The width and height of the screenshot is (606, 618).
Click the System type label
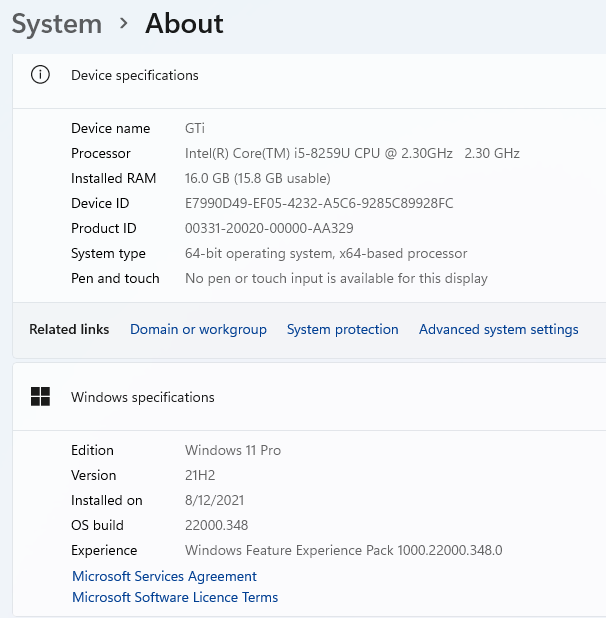coord(108,253)
